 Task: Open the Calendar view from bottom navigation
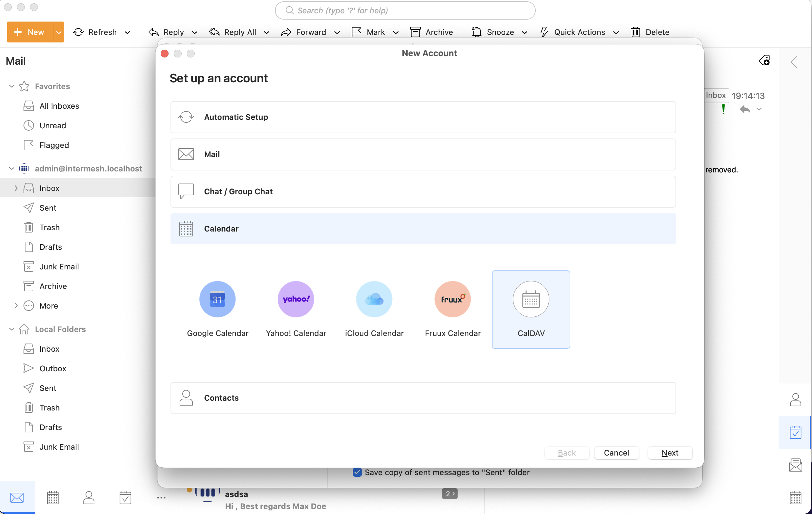pos(53,497)
